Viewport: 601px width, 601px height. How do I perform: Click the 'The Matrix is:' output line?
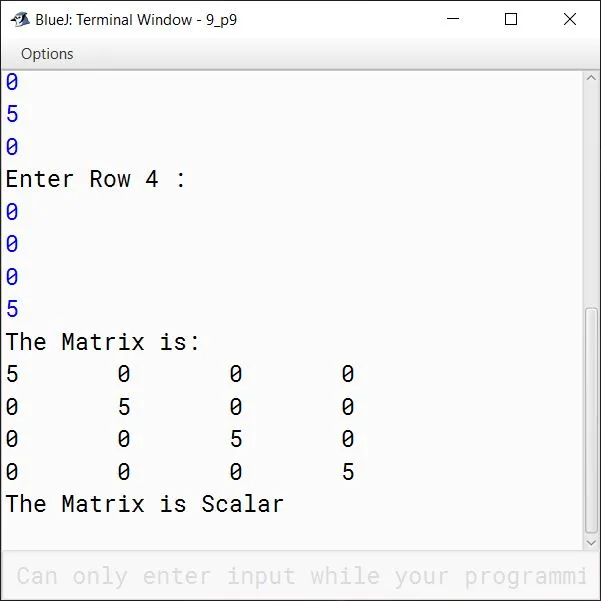tap(103, 342)
